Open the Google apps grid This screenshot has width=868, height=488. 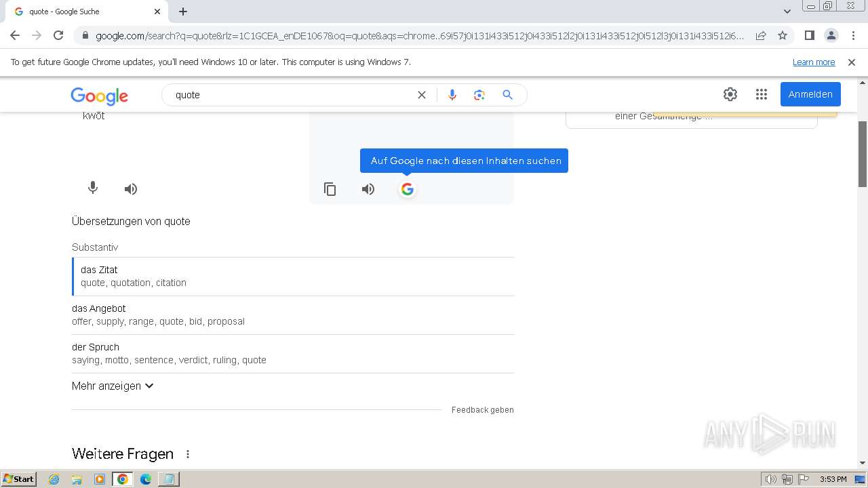762,94
